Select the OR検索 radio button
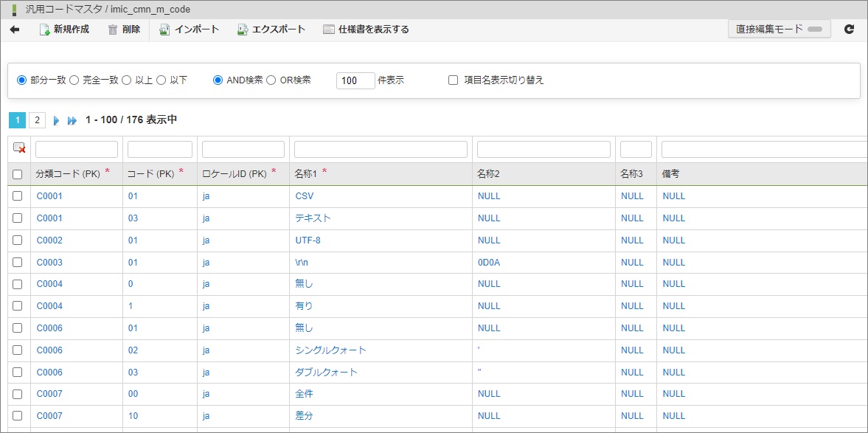Image resolution: width=868 pixels, height=433 pixels. click(271, 80)
